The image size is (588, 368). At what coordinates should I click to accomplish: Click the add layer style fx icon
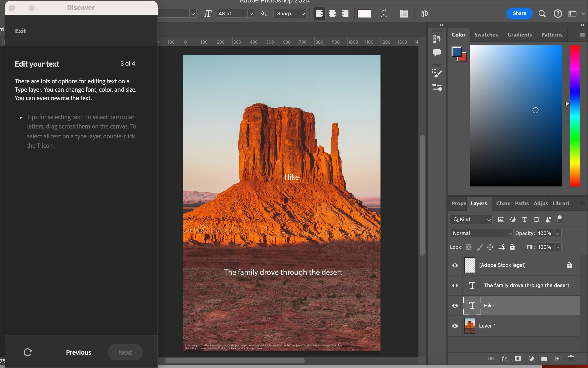coord(504,358)
